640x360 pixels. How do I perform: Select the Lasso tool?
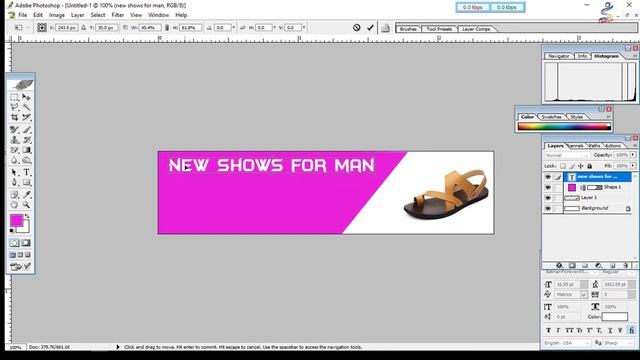[x=14, y=107]
